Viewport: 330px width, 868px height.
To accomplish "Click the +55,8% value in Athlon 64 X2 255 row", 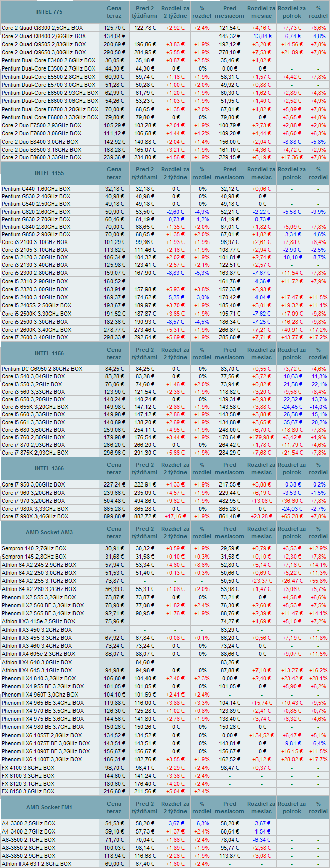I will click(x=318, y=581).
